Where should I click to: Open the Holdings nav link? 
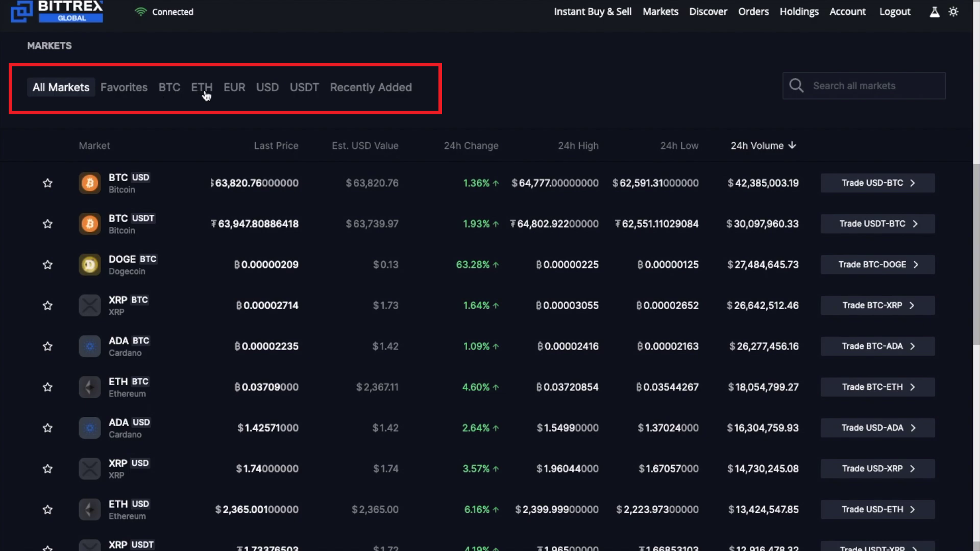coord(799,12)
